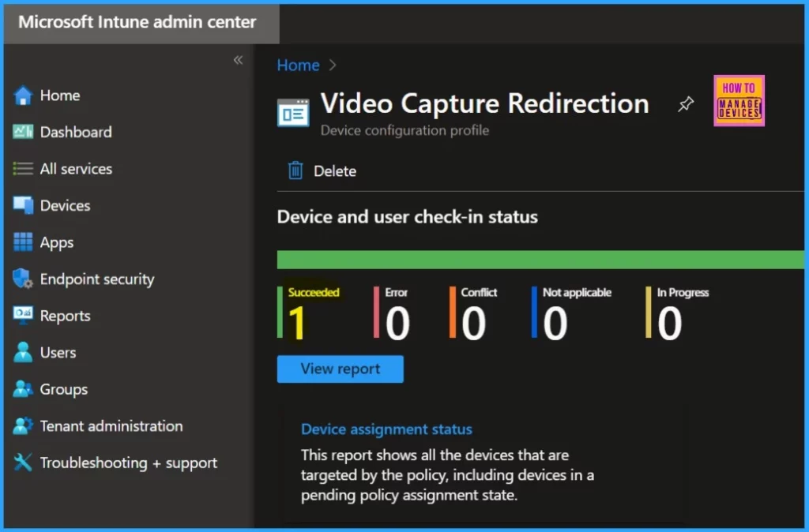809x532 pixels.
Task: Click the Succeeded count 1
Action: point(297,323)
